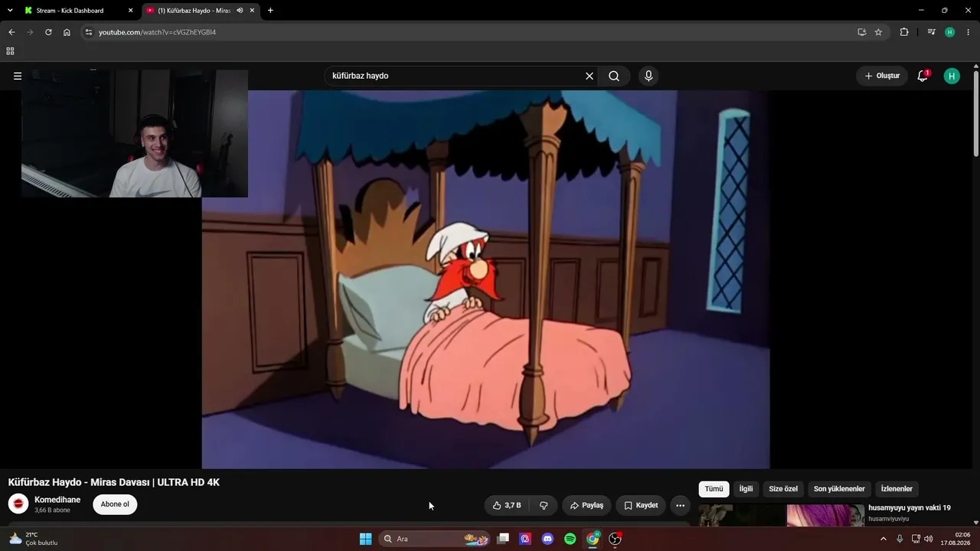Go back to the previous page
Screen dimensions: 980x551
[11, 32]
